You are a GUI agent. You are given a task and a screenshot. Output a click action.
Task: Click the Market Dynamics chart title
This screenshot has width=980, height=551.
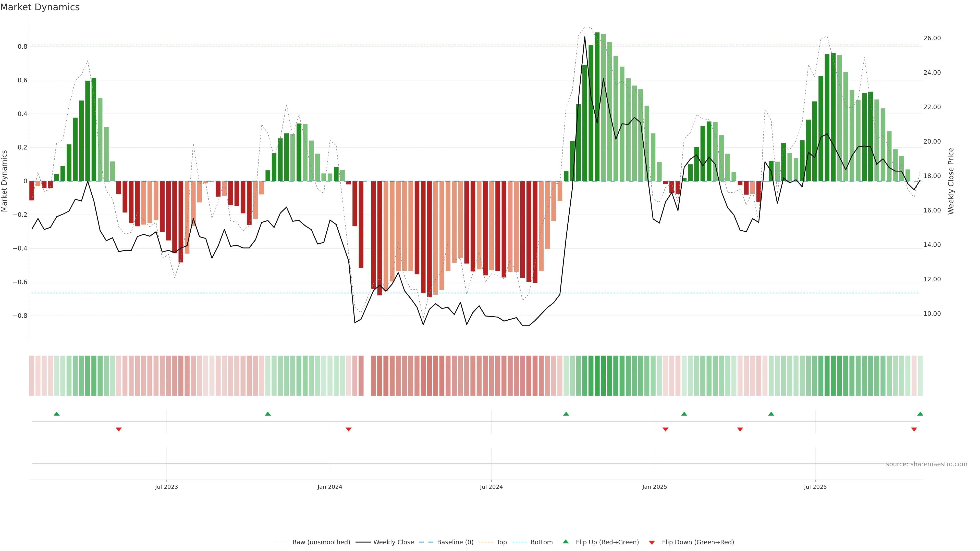(40, 7)
